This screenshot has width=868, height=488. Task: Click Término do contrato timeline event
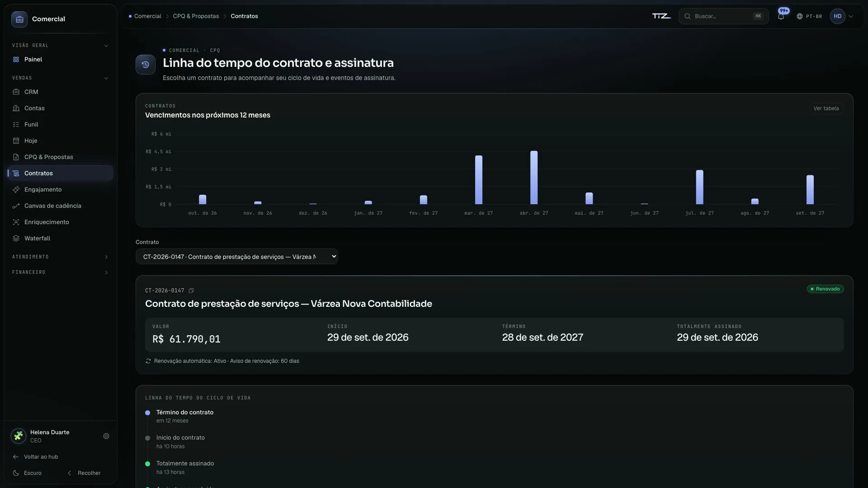point(185,413)
